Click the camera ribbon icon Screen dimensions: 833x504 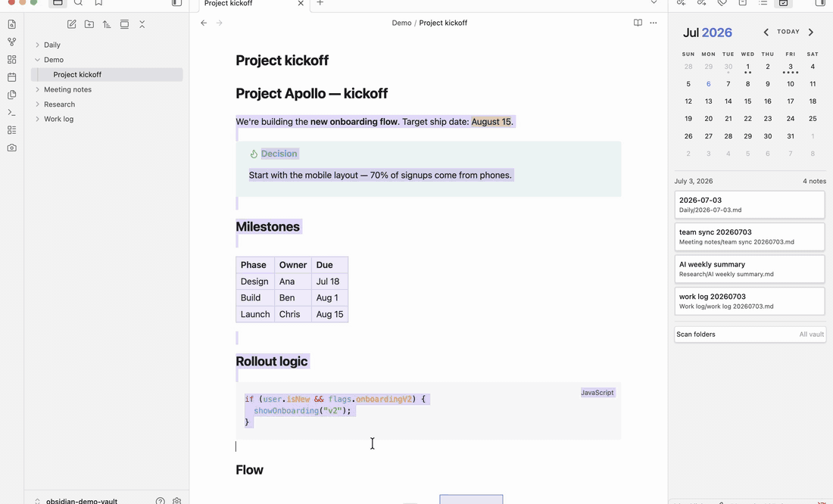(11, 148)
